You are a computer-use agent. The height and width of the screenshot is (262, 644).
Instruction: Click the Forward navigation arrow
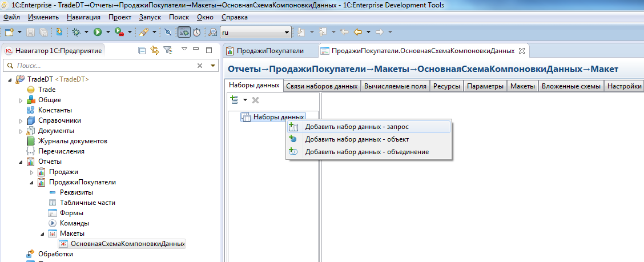point(380,32)
